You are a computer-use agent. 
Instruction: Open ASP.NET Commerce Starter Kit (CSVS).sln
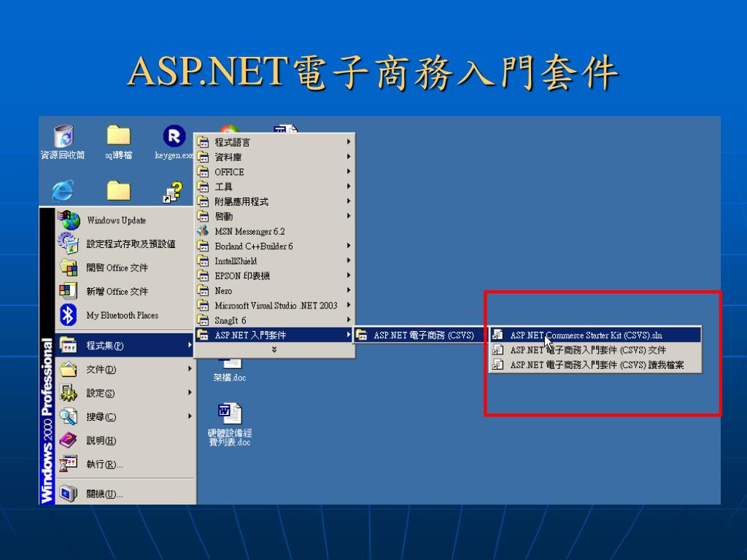595,335
